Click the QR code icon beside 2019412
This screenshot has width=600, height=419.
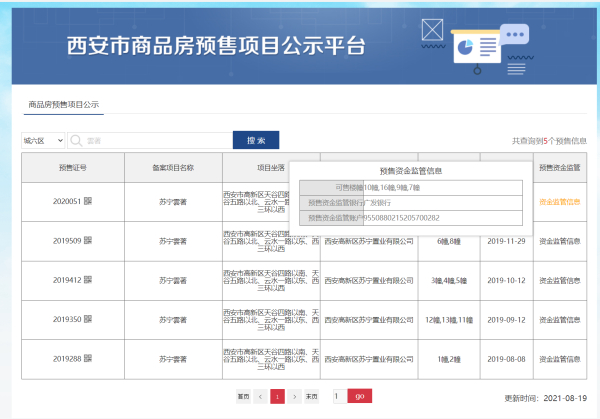click(x=88, y=280)
